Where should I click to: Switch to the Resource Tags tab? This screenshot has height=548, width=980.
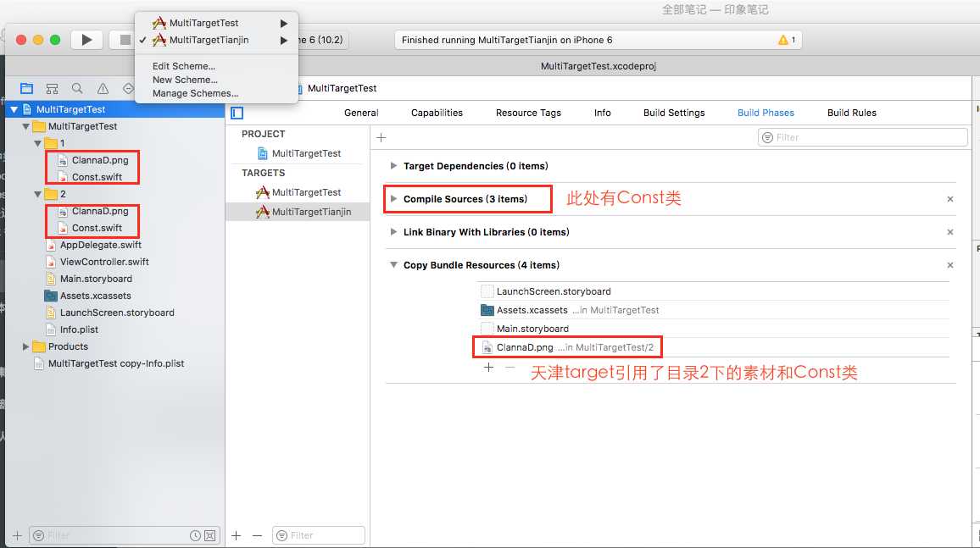[528, 113]
